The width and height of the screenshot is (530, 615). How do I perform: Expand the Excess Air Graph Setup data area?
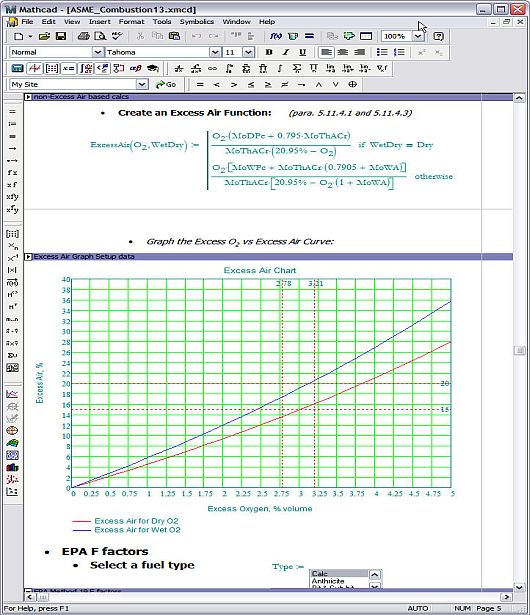(28, 257)
